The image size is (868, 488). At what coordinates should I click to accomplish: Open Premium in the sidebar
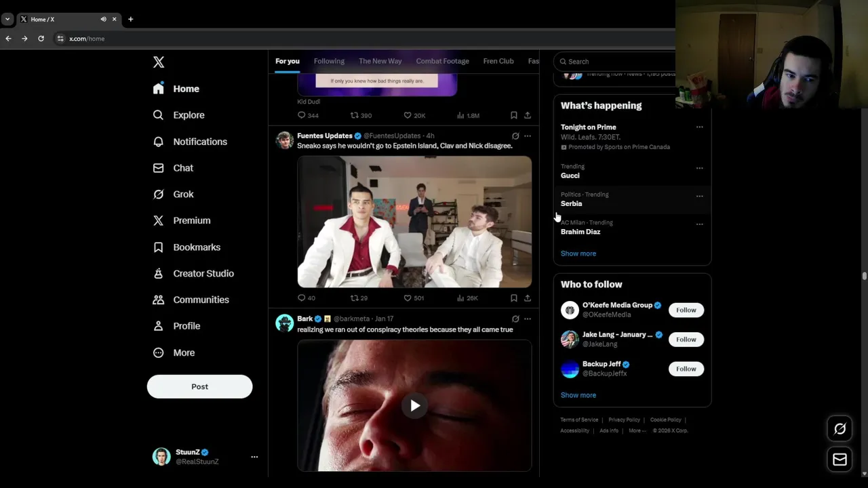(182, 220)
